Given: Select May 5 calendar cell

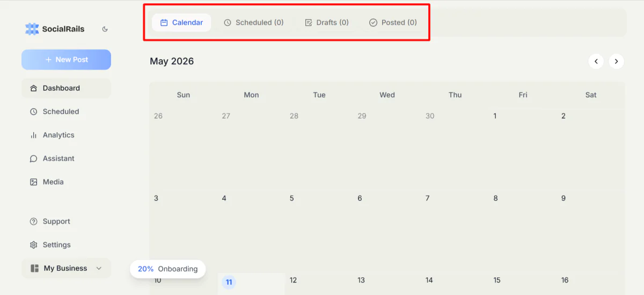Looking at the screenshot, I should pyautogui.click(x=319, y=232).
